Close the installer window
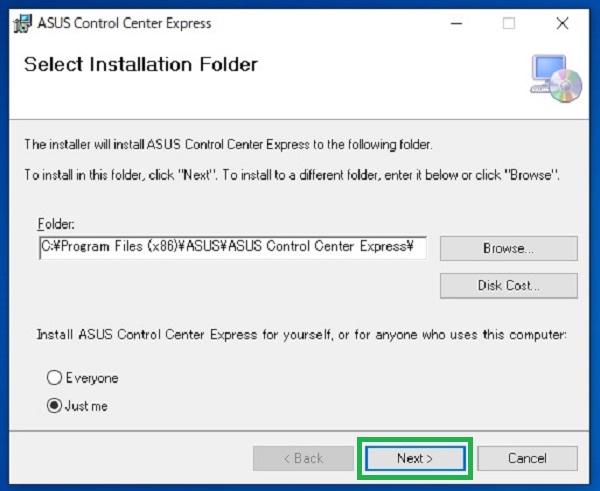Image resolution: width=600 pixels, height=491 pixels. pyautogui.click(x=562, y=24)
